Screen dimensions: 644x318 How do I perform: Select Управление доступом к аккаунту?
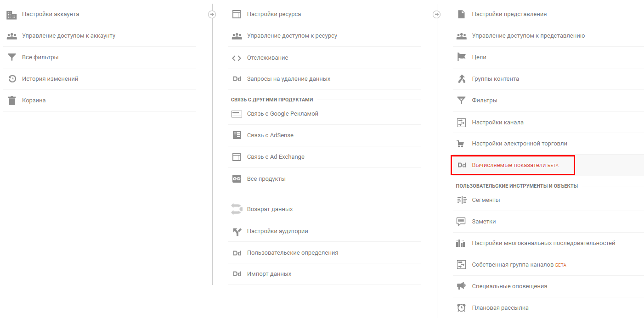[x=68, y=36]
